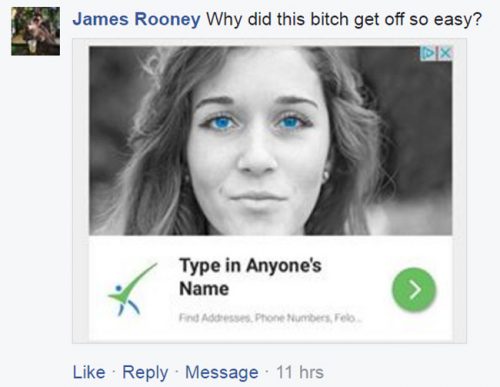
Task: Click the comment text 'Why did this...'
Action: [344, 19]
